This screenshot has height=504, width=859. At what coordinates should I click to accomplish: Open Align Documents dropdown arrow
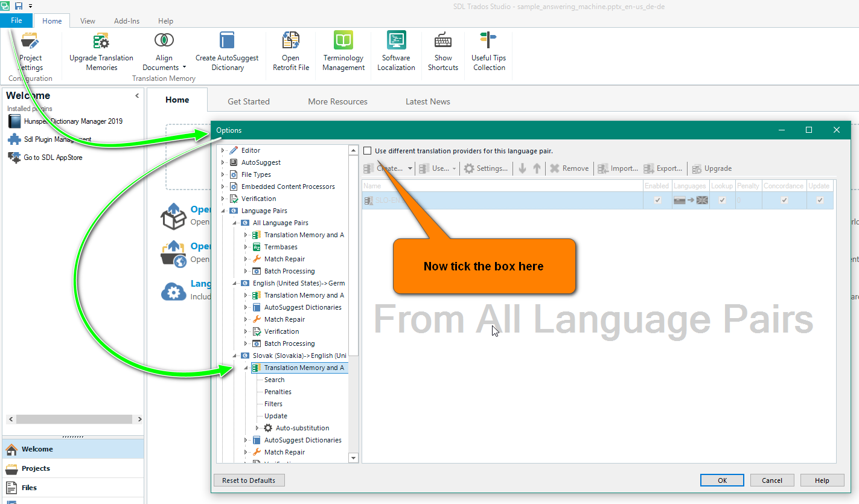point(184,68)
